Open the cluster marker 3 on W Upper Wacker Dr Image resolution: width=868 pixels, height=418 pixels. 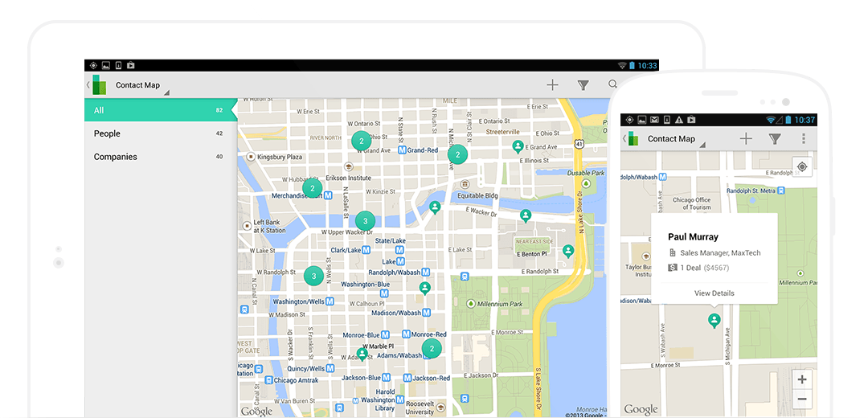tap(365, 221)
